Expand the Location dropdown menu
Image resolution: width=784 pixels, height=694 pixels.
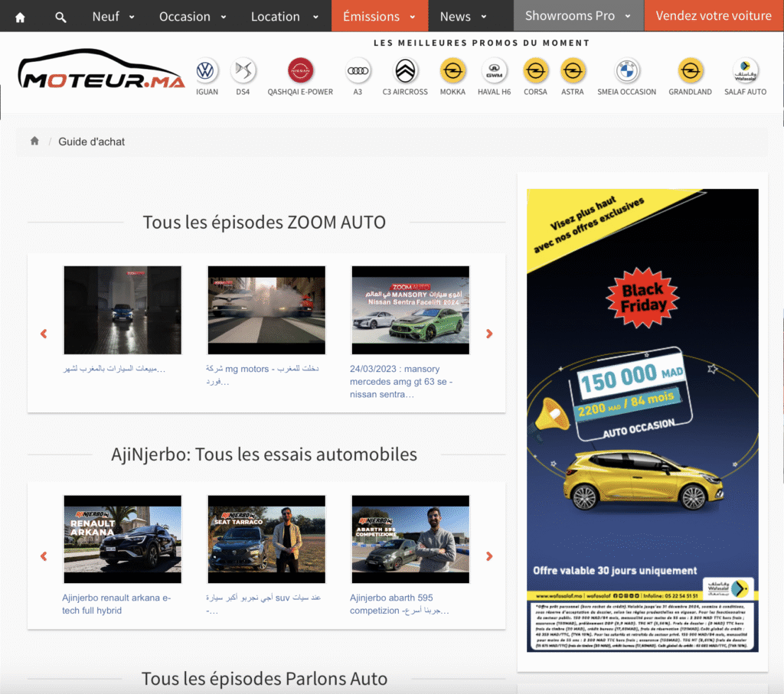285,17
